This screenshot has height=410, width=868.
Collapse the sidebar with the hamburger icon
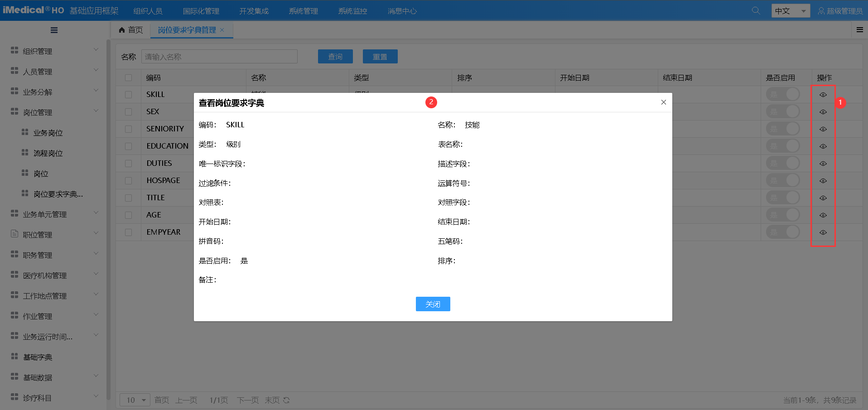tap(54, 30)
